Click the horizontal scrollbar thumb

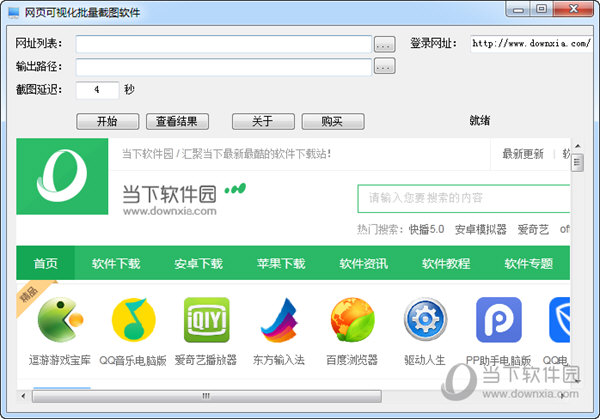[x=207, y=396]
